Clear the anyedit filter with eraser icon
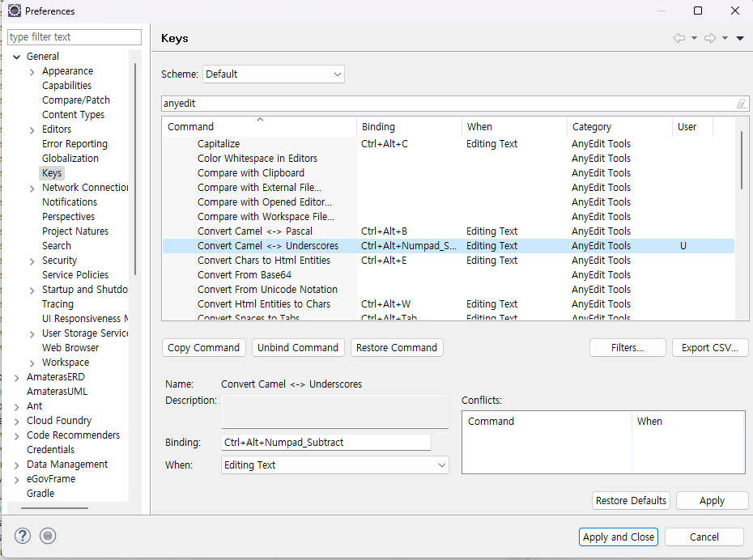 tap(742, 103)
